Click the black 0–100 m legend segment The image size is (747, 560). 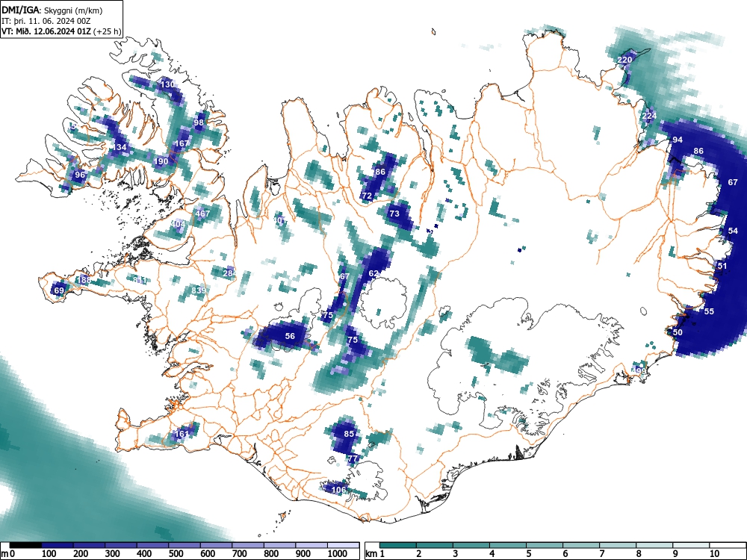[x=25, y=545]
